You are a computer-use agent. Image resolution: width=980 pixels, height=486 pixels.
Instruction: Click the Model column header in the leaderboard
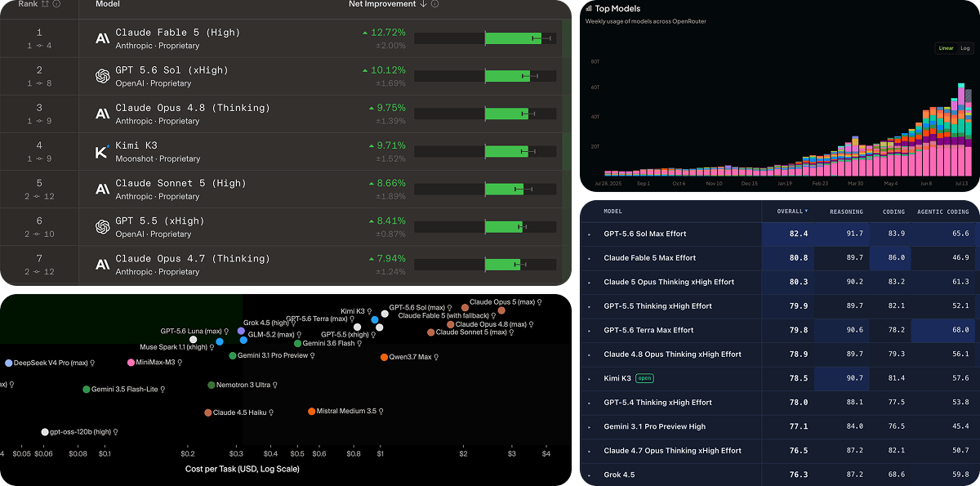coord(108,4)
